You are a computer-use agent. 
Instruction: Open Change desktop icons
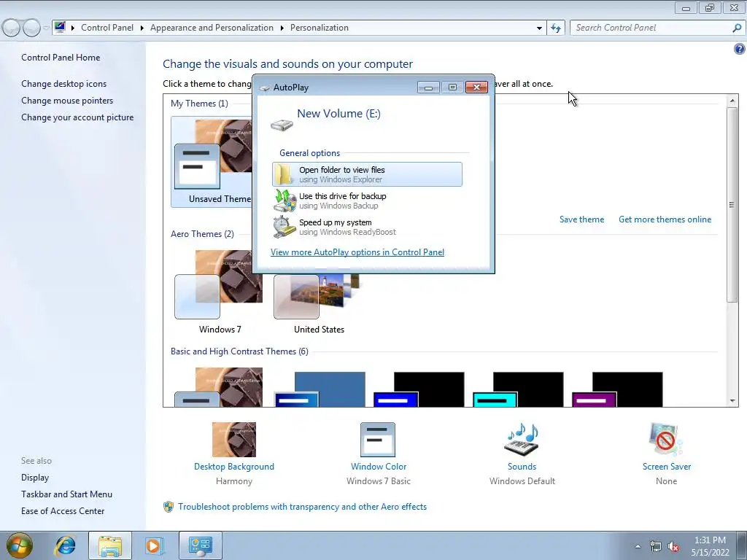pyautogui.click(x=64, y=84)
